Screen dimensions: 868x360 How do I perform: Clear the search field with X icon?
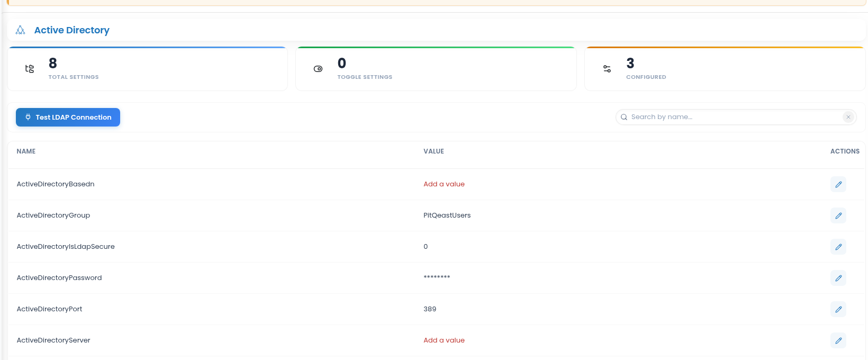click(x=848, y=117)
